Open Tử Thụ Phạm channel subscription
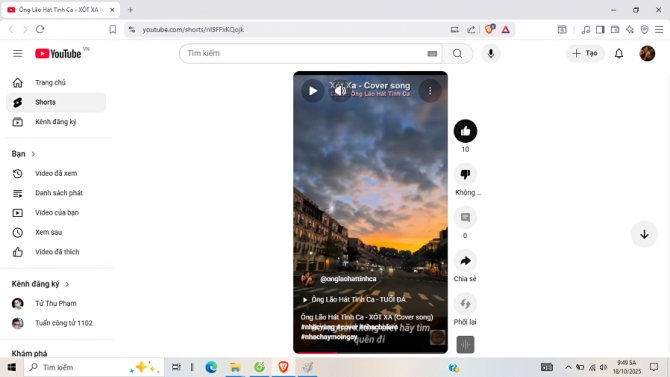The width and height of the screenshot is (670, 377). point(56,303)
